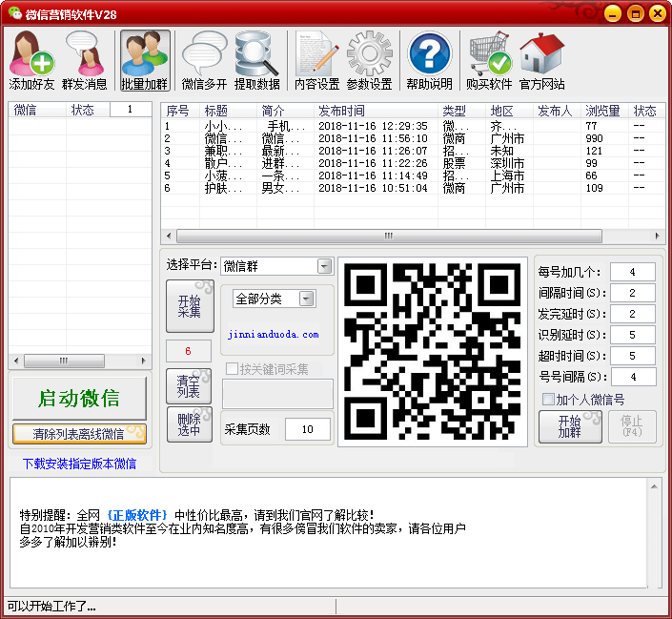Open 内容设置 content settings
672x619 pixels.
[317, 60]
